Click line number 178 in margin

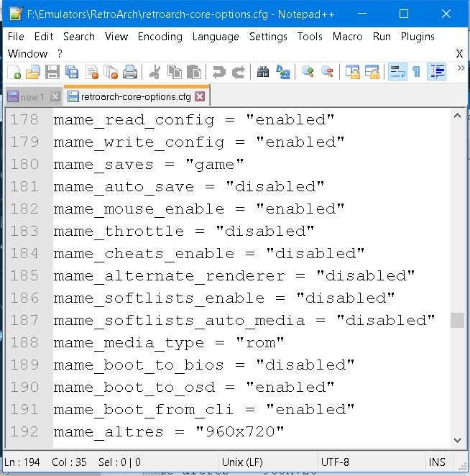(x=25, y=119)
